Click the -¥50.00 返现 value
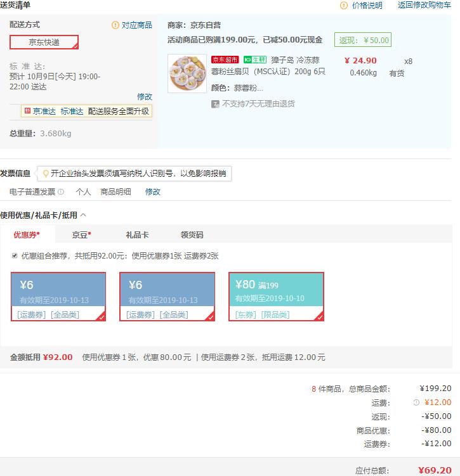 (x=437, y=416)
